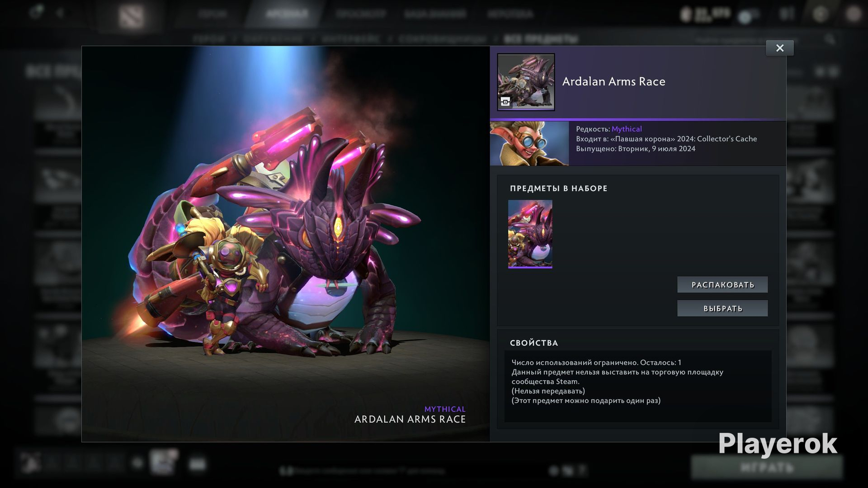
Task: Click the back arrow in top-left corner
Action: (60, 13)
